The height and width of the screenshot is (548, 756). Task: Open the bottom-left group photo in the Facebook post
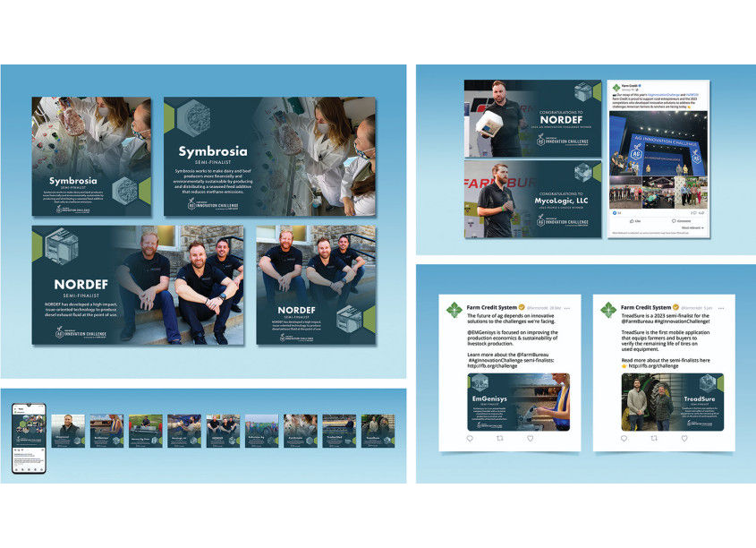click(x=625, y=193)
